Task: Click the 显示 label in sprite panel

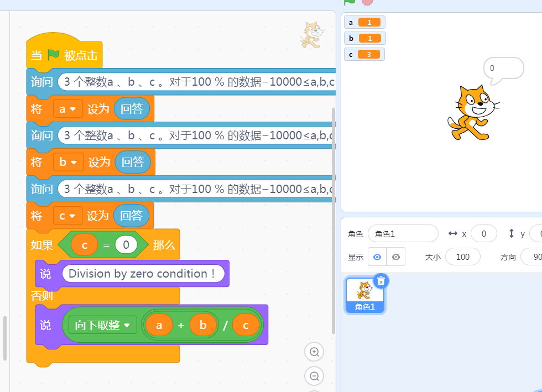Action: [355, 257]
